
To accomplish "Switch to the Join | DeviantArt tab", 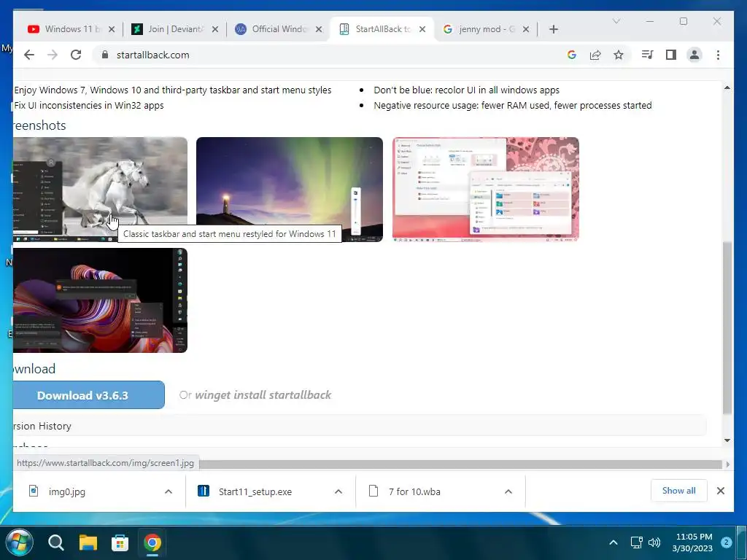I will (x=168, y=29).
